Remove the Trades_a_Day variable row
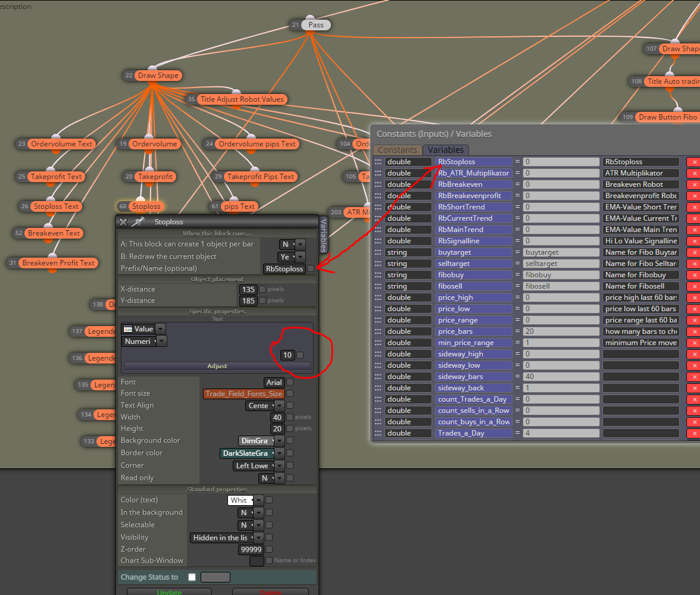This screenshot has height=595, width=700. (x=694, y=433)
